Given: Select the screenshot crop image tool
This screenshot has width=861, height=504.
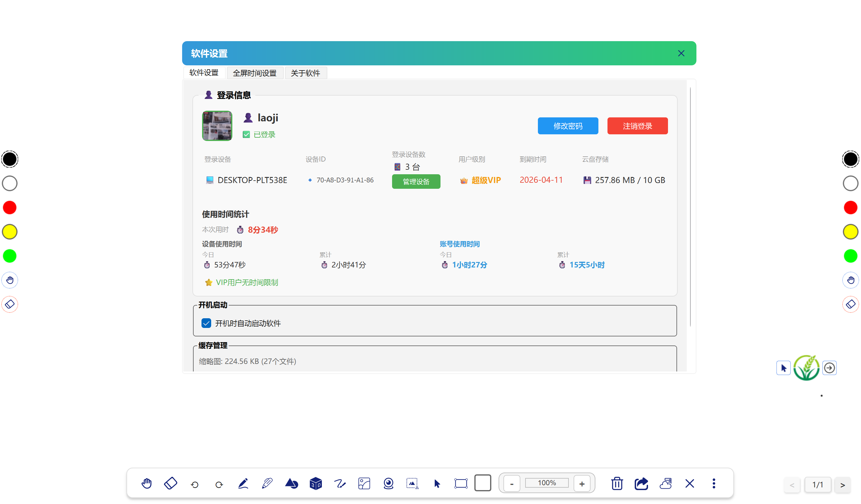Looking at the screenshot, I should (x=412, y=483).
